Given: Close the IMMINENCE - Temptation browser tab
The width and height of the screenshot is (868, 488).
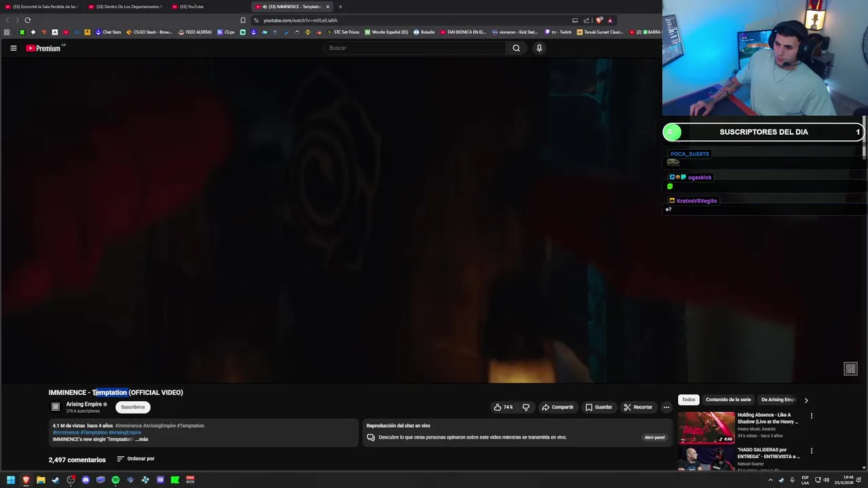Looking at the screenshot, I should [x=328, y=7].
